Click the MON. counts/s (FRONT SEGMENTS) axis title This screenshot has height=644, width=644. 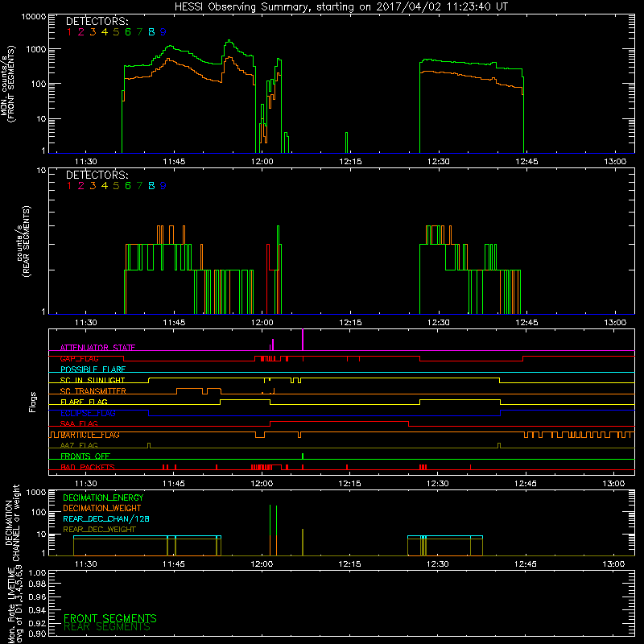(x=7, y=85)
